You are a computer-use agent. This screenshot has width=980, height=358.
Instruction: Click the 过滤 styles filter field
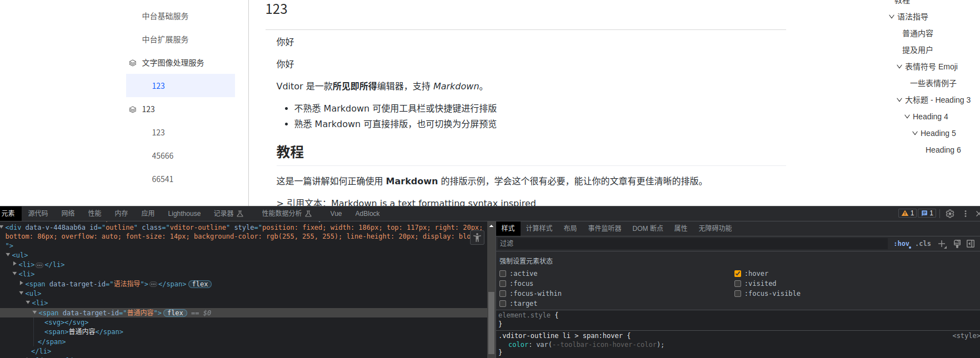[x=693, y=244]
